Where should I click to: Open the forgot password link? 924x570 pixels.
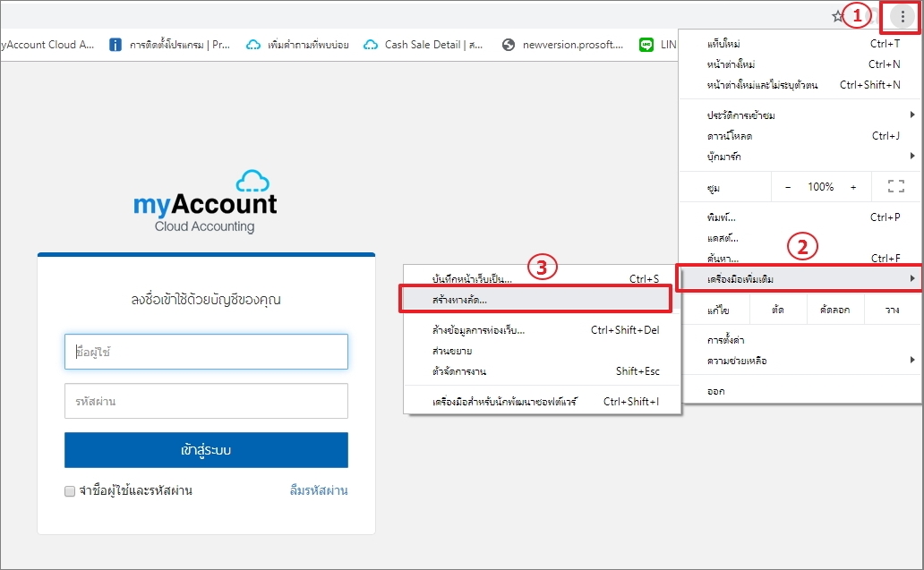point(318,490)
